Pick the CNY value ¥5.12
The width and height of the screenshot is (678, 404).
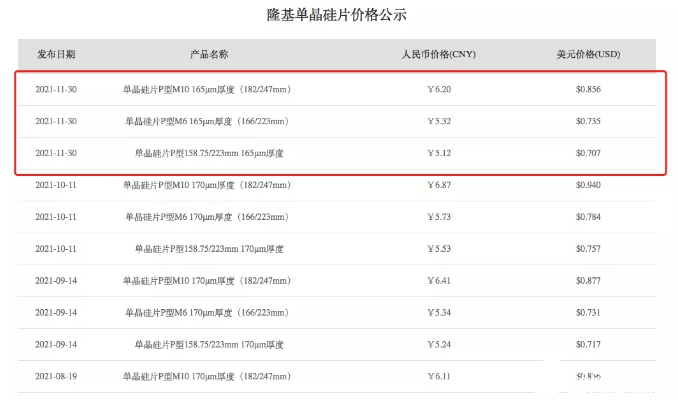(439, 154)
